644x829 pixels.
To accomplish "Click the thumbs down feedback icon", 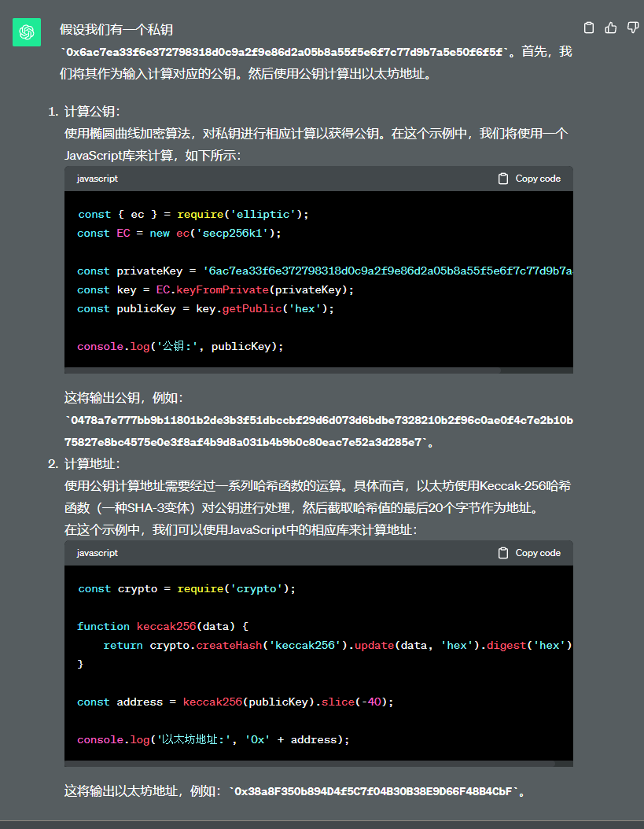I will [x=633, y=28].
